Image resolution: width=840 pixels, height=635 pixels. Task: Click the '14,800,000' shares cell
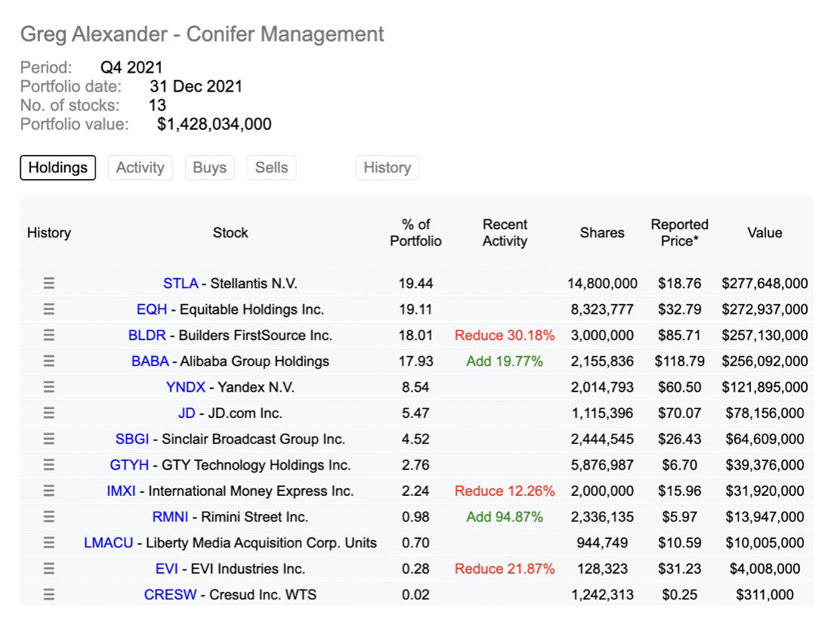tap(602, 283)
